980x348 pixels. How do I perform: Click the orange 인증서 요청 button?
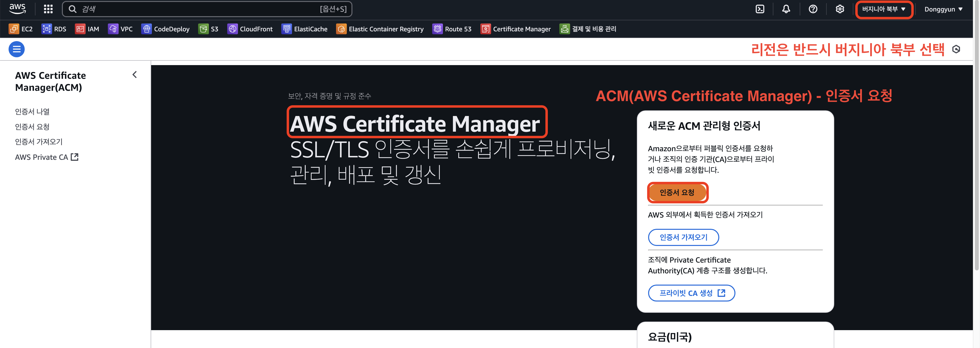click(x=677, y=192)
